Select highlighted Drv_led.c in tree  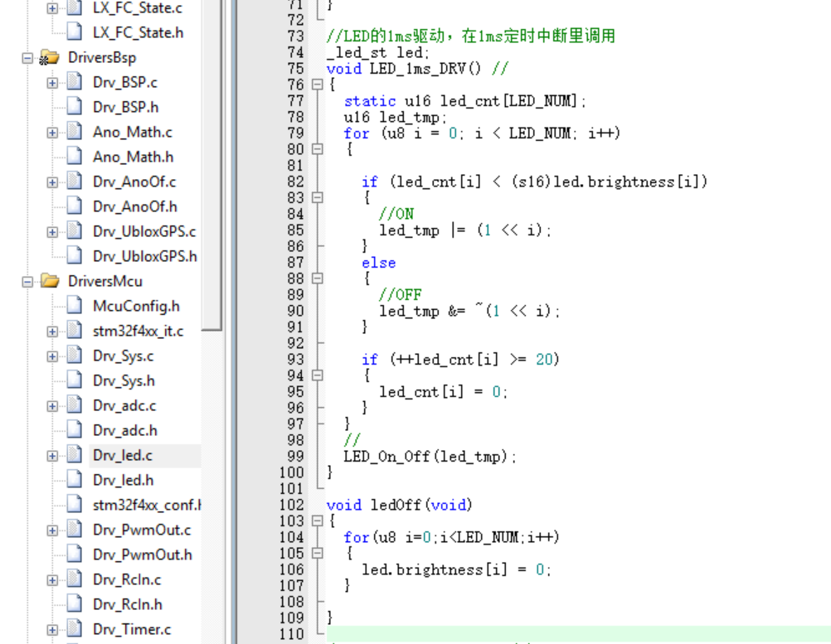[x=123, y=456]
